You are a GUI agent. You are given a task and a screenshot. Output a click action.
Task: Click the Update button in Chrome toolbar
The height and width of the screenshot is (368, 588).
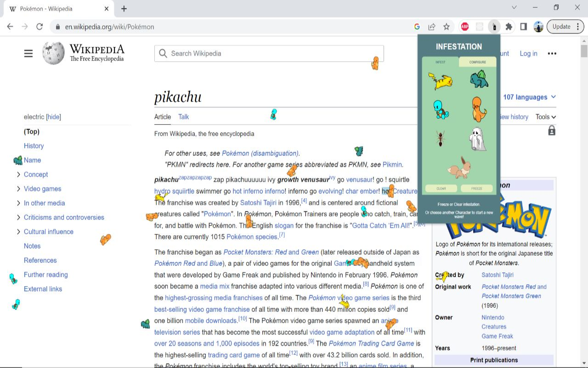[565, 27]
